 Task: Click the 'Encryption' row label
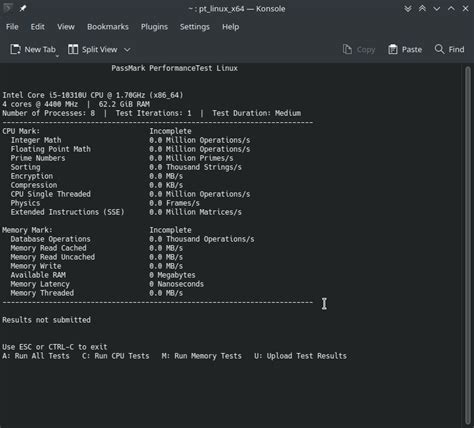(x=32, y=176)
